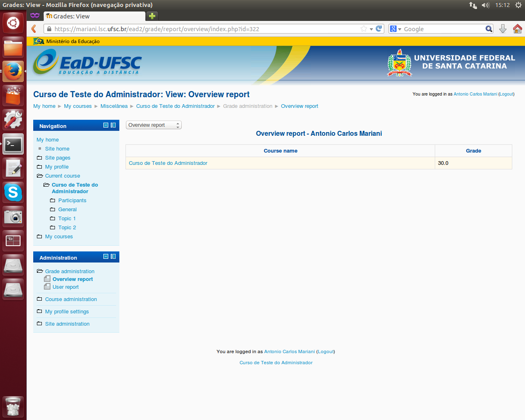Click the My courses breadcrumb link
525x420 pixels.
tap(78, 106)
